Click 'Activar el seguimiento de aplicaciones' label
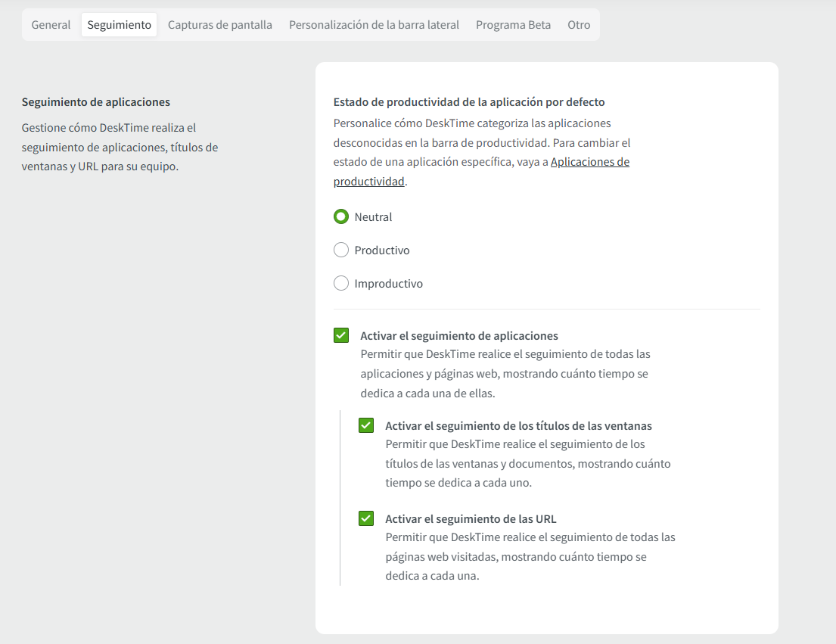 pyautogui.click(x=459, y=336)
